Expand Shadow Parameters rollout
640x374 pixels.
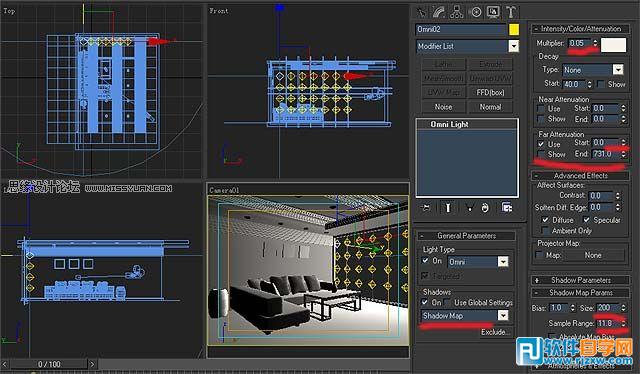[x=580, y=280]
